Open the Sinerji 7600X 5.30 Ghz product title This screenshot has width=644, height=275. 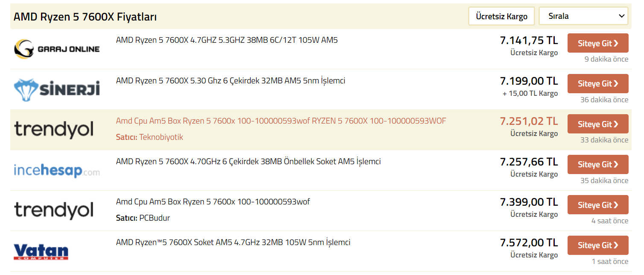(231, 80)
